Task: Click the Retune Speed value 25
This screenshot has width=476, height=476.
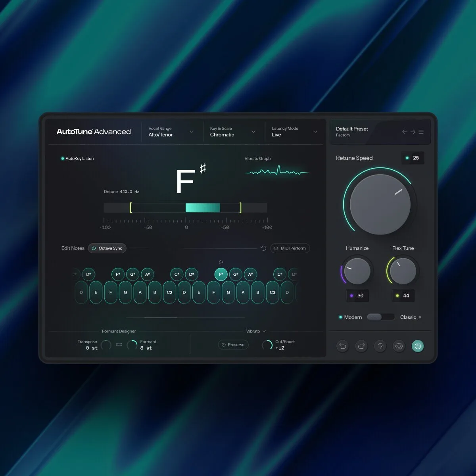Action: (x=413, y=158)
